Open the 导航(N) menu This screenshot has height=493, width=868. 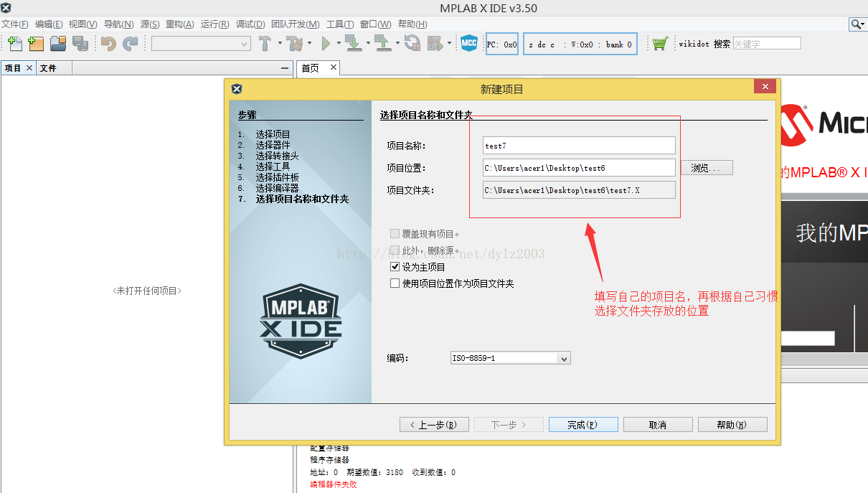118,24
